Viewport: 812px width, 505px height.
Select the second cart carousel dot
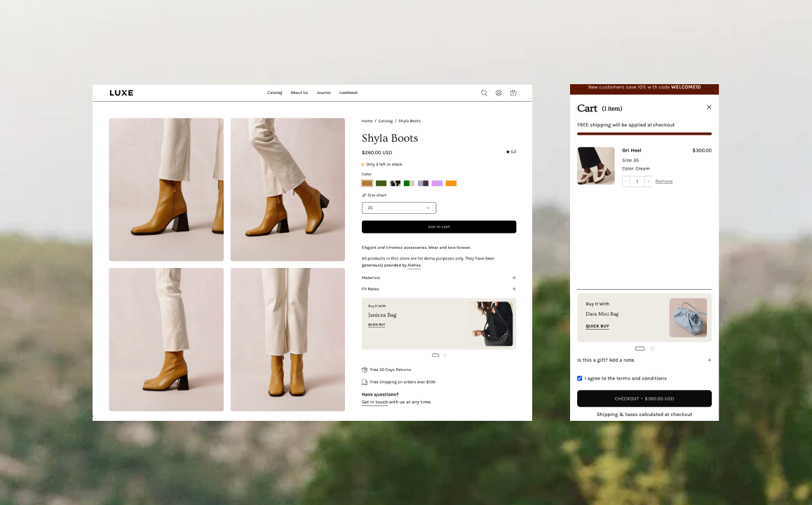coord(652,349)
